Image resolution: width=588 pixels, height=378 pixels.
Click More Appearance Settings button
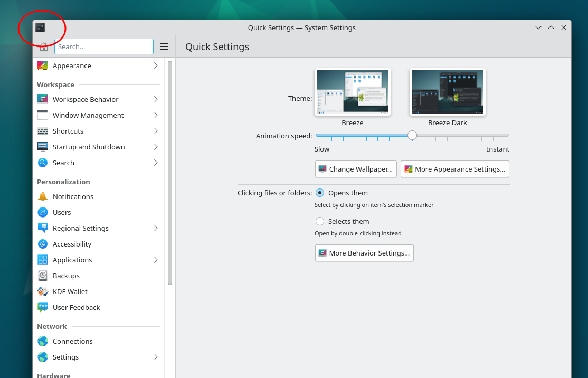(x=455, y=169)
